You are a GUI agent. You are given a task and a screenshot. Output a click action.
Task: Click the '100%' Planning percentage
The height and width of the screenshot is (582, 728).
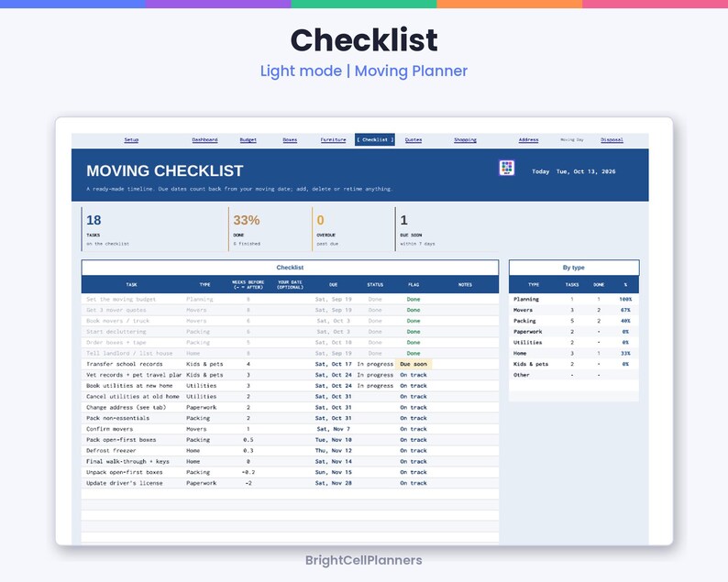[625, 300]
